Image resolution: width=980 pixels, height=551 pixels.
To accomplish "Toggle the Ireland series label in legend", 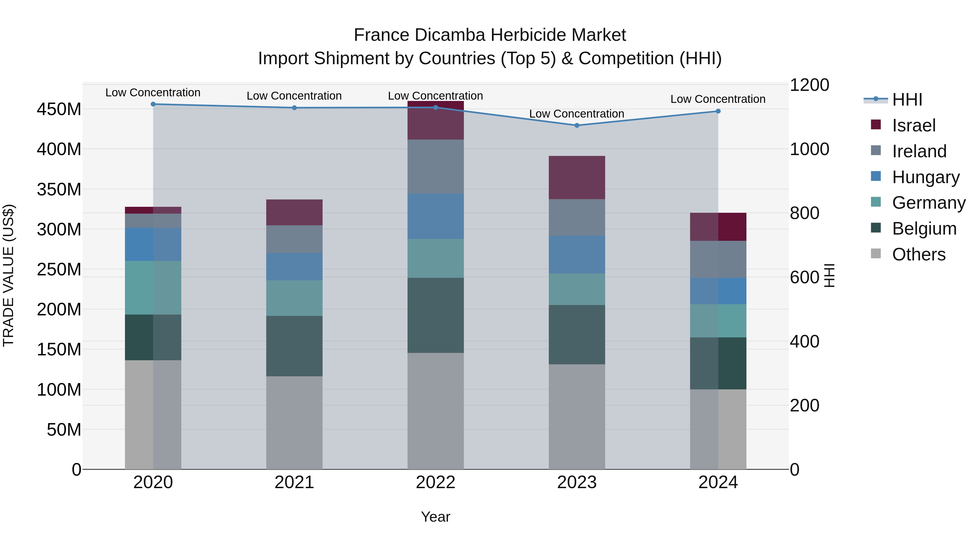I will pyautogui.click(x=920, y=151).
